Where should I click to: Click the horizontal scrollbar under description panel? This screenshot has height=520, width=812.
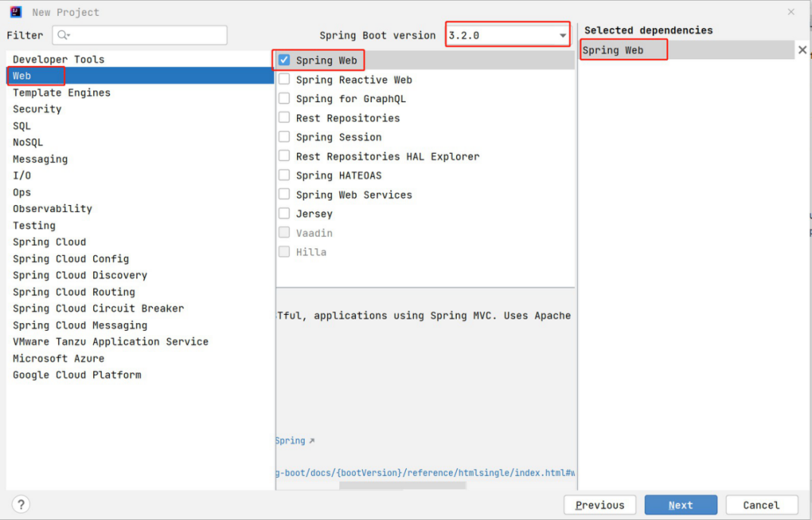[x=402, y=485]
